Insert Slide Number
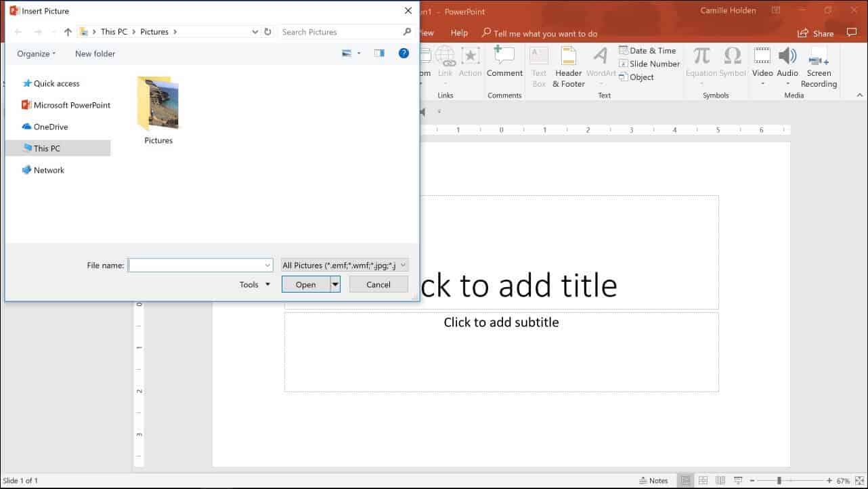This screenshot has height=489, width=868. pos(649,64)
